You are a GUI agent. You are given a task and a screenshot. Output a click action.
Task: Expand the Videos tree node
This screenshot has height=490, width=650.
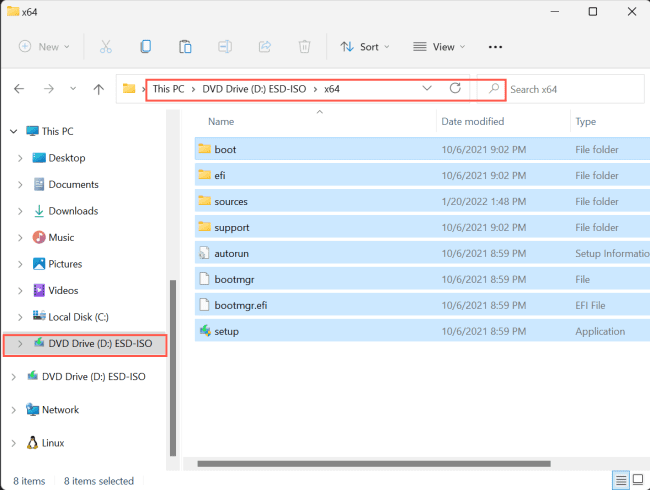[x=20, y=291]
